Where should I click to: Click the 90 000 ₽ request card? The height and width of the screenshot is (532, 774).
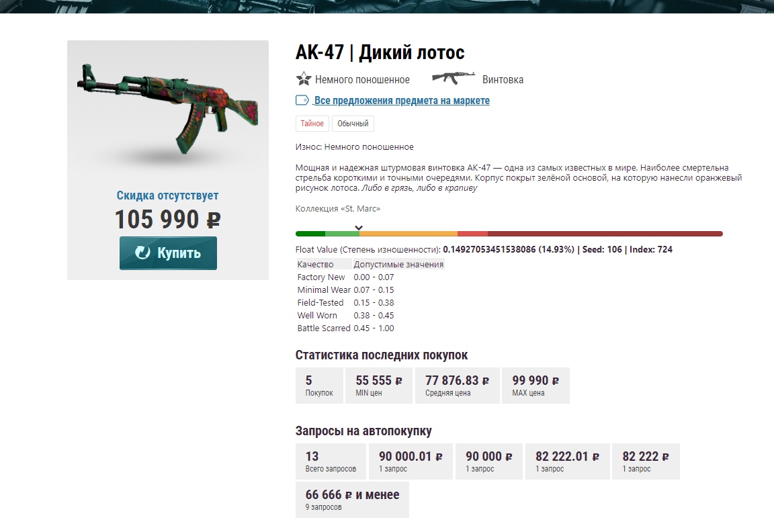pyautogui.click(x=488, y=461)
